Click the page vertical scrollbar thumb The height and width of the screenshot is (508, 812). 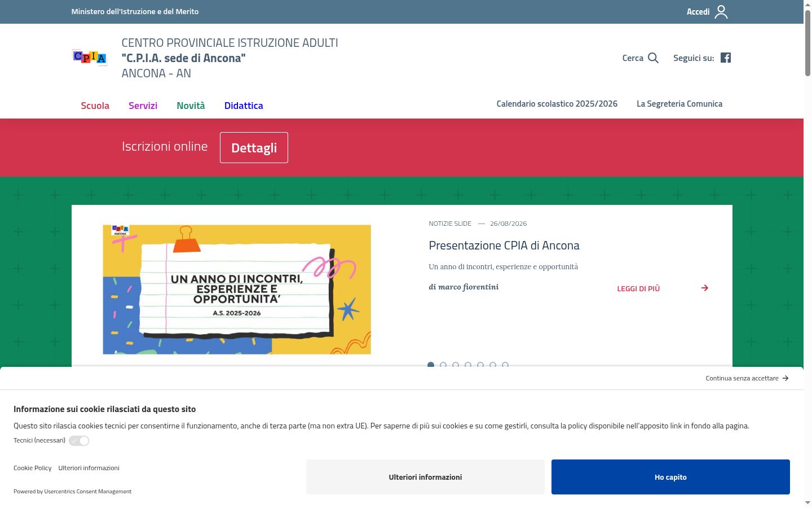coord(807,42)
